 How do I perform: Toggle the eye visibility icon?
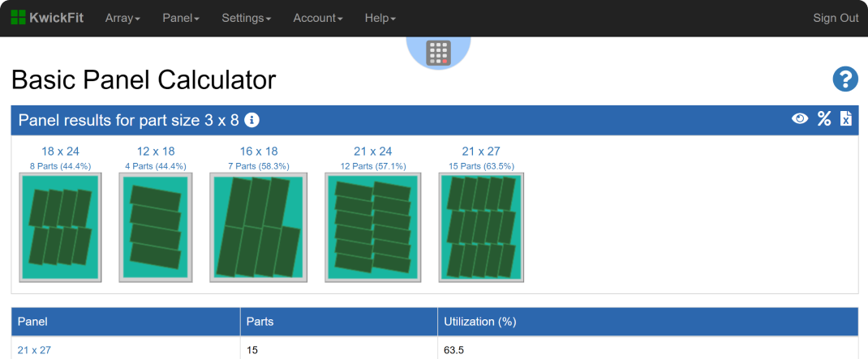tap(800, 119)
